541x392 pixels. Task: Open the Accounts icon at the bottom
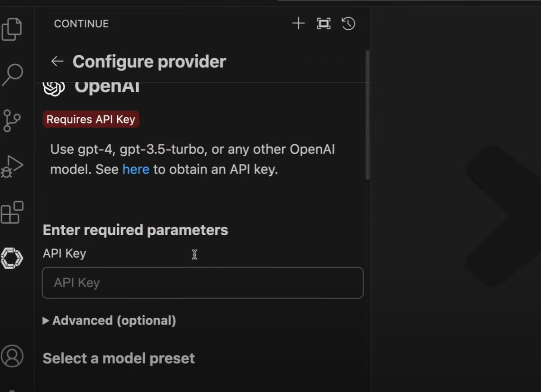[x=12, y=356]
